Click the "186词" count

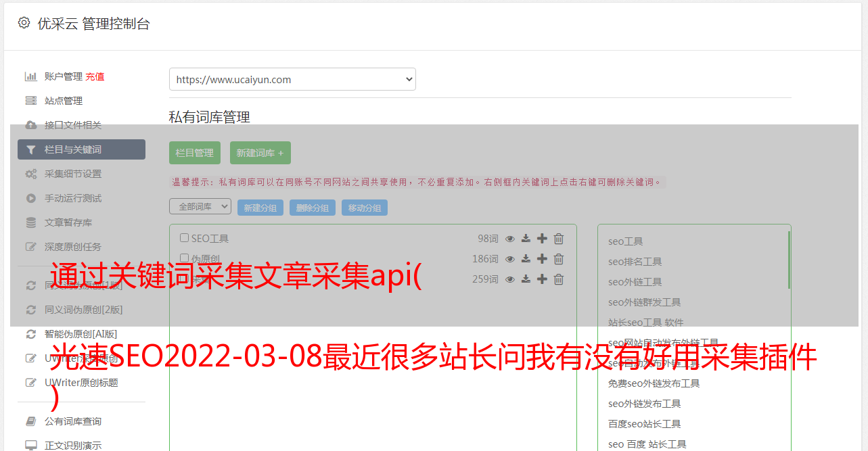486,259
